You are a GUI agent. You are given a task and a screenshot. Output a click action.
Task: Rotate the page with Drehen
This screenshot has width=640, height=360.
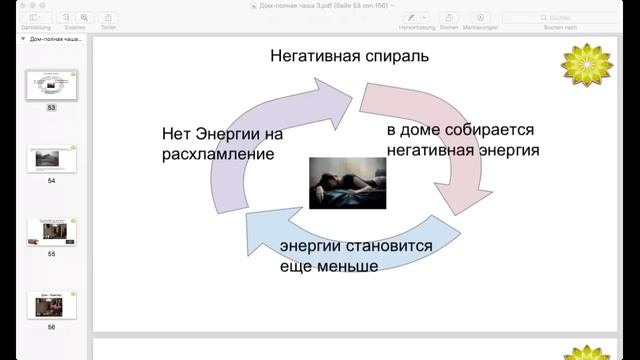[449, 18]
